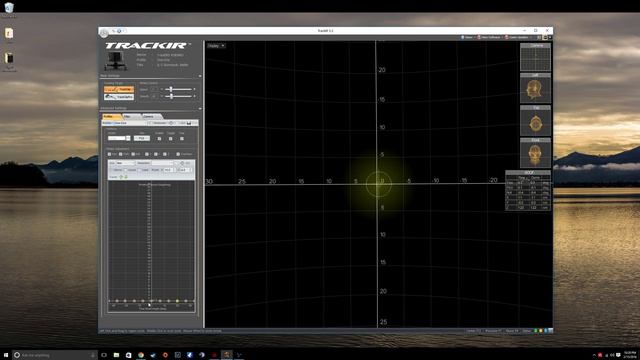
Task: Click the Game Updates icon
Action: tap(507, 37)
